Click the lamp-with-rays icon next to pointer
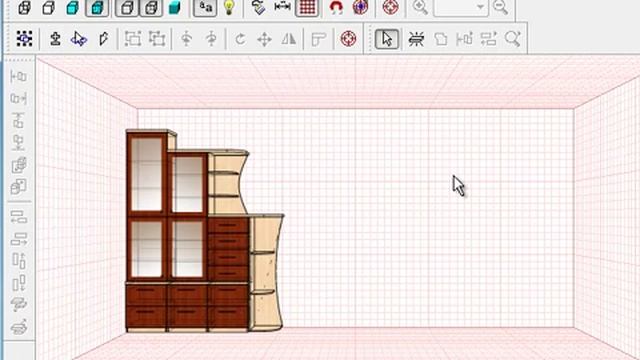Viewport: 640px width, 360px height. (416, 39)
